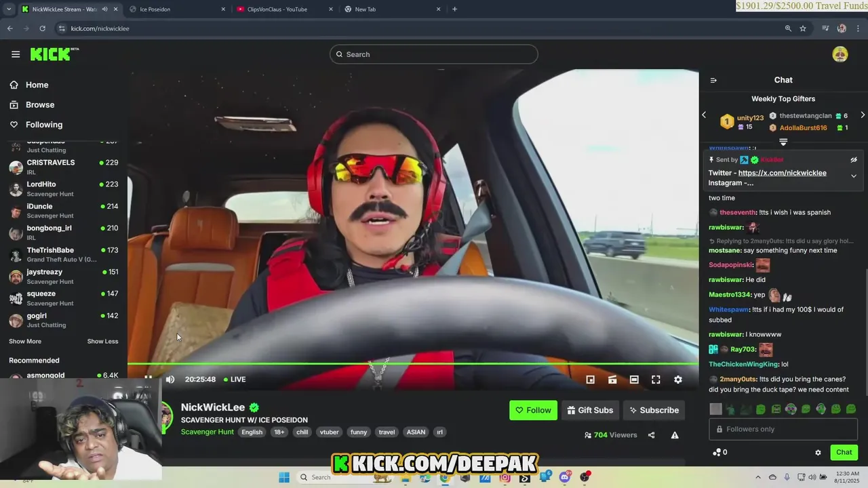Open the Kick hamburger menu
The image size is (868, 488).
[x=16, y=54]
